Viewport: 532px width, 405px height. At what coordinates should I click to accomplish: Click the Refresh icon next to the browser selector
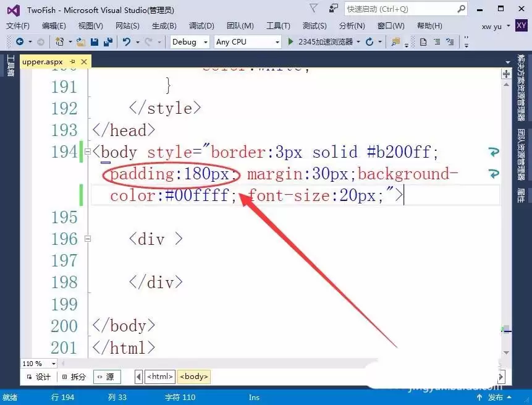[x=370, y=42]
